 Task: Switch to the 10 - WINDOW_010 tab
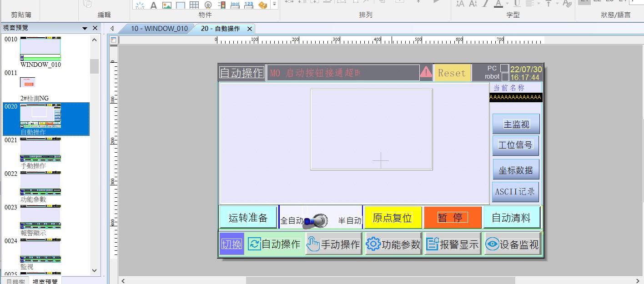coord(159,29)
